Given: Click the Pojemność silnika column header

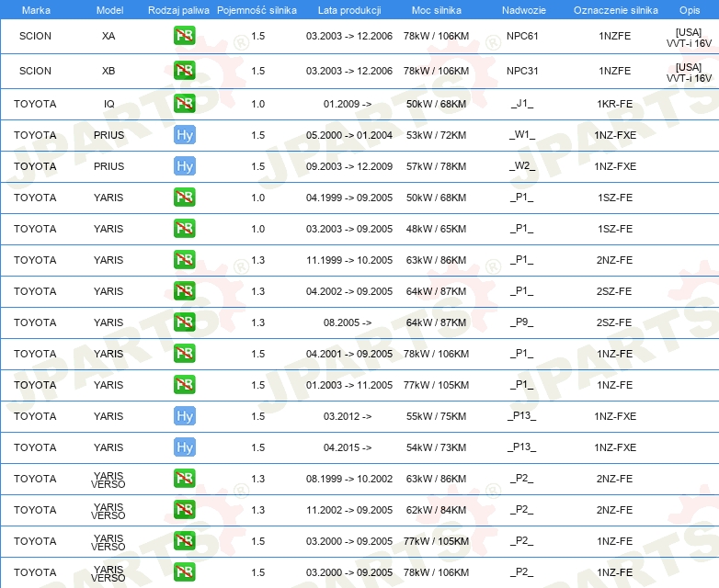Looking at the screenshot, I should pyautogui.click(x=257, y=10).
